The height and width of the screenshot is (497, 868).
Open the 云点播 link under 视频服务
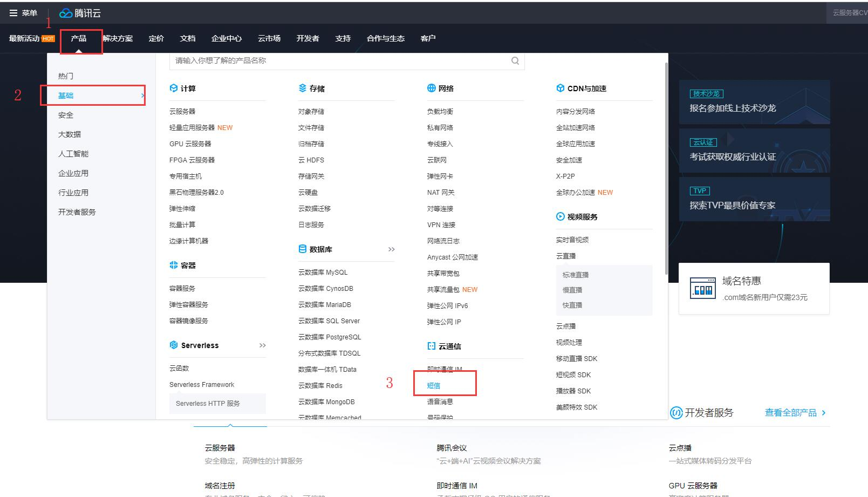pos(566,326)
